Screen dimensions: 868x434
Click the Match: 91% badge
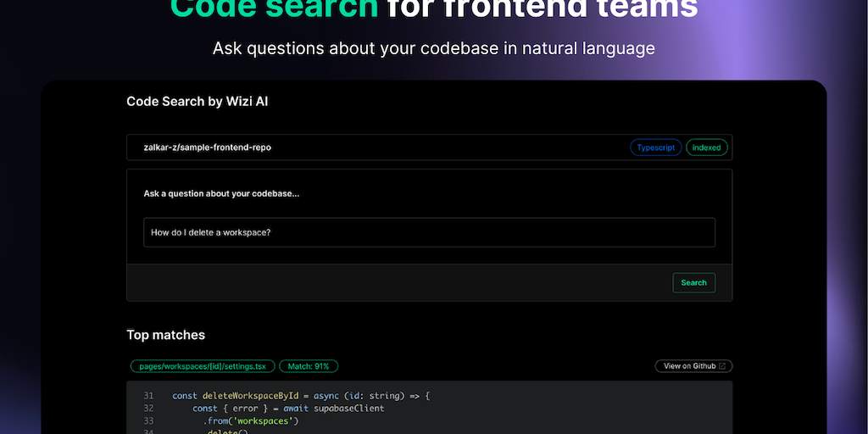point(309,366)
